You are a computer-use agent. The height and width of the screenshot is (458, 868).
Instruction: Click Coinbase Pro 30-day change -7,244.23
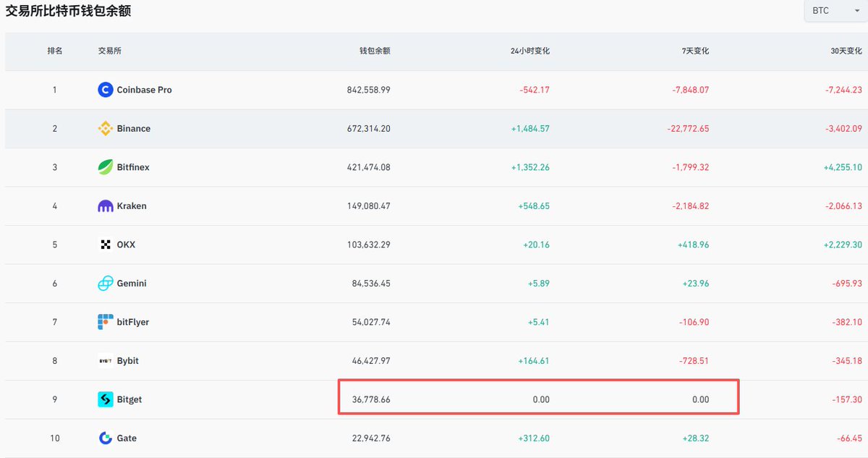tap(844, 90)
